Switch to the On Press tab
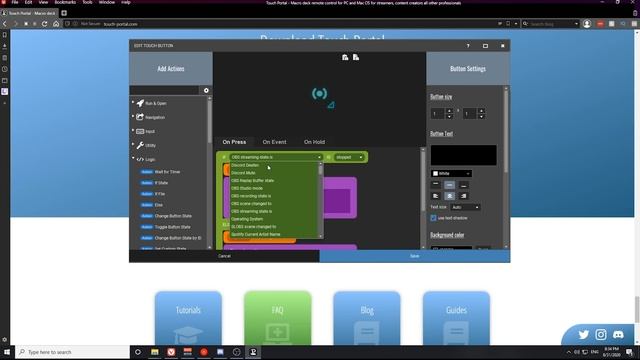 [x=234, y=142]
